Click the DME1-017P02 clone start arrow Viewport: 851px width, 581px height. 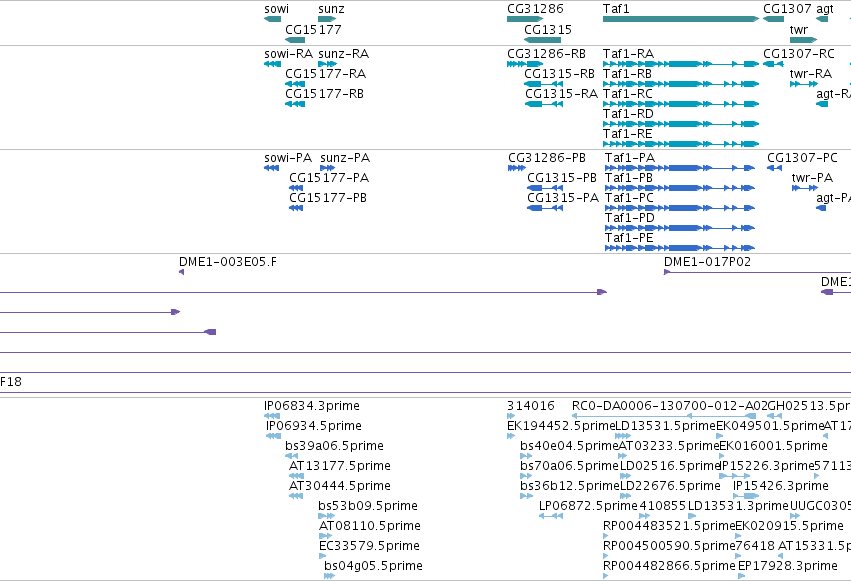[x=667, y=272]
